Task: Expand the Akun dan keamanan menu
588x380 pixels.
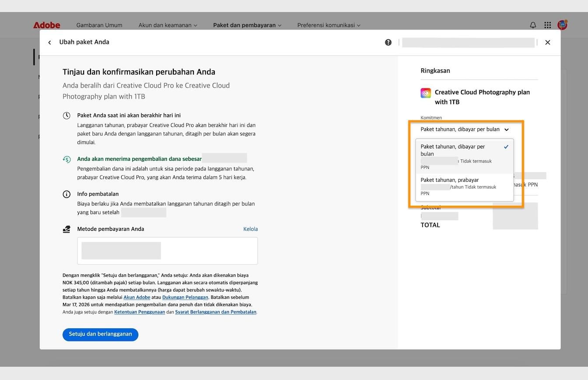Action: (168, 25)
